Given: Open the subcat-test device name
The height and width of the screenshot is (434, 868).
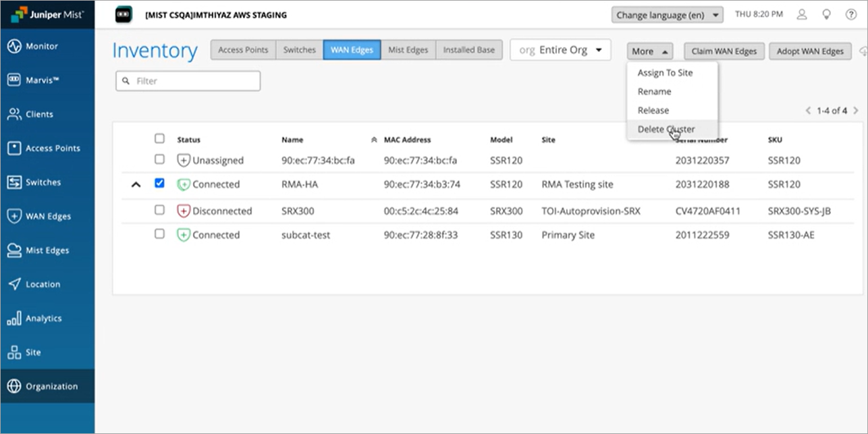Looking at the screenshot, I should (x=306, y=235).
